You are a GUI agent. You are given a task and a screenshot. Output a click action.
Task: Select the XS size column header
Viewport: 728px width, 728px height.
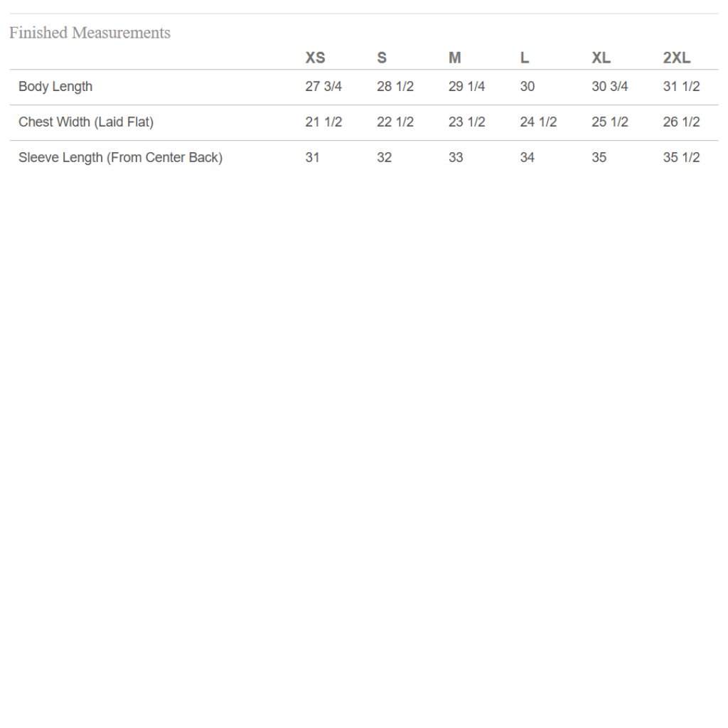[315, 58]
